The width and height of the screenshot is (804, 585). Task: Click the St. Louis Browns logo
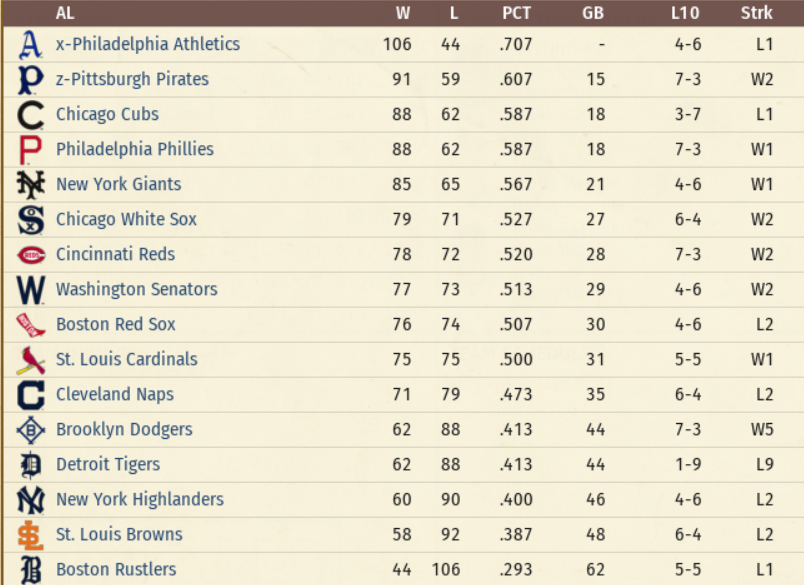click(x=31, y=535)
